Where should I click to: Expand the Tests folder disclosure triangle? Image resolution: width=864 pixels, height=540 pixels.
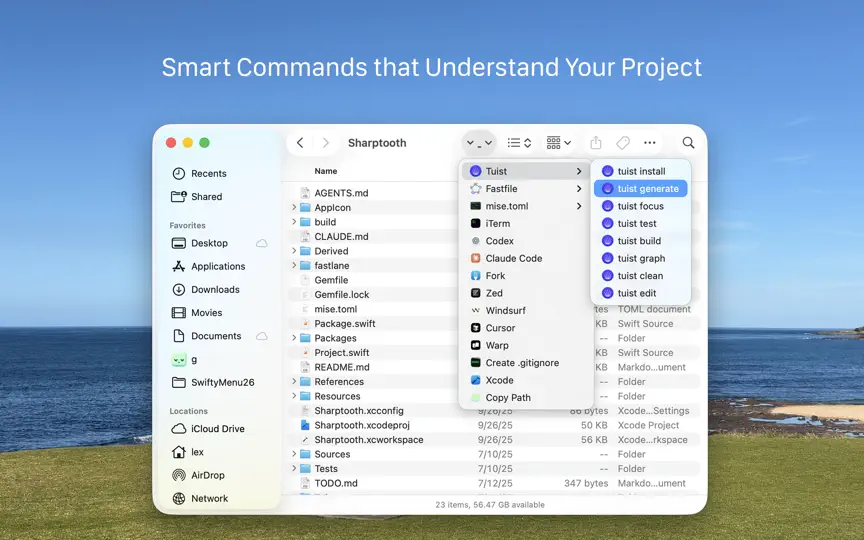(294, 469)
